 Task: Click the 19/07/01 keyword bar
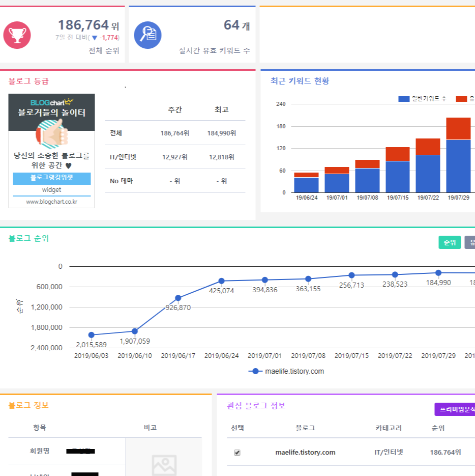(x=337, y=180)
